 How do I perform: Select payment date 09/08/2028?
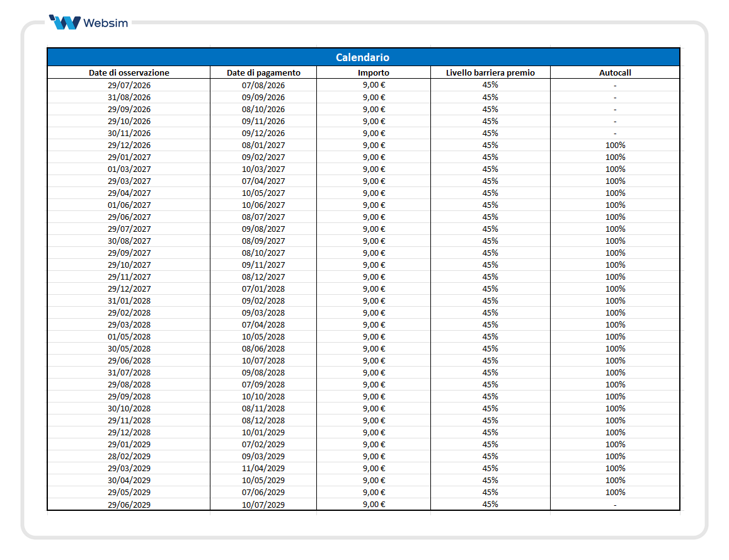[x=263, y=373]
